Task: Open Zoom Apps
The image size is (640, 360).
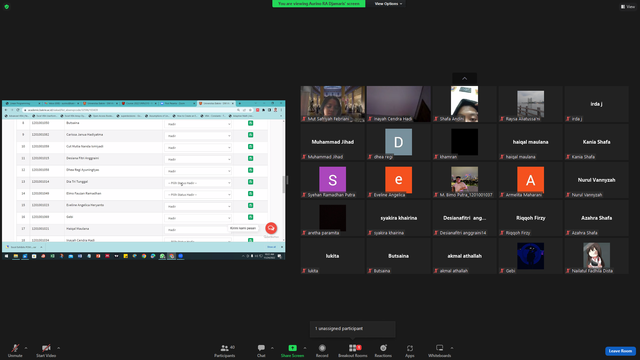Action: [x=409, y=351]
